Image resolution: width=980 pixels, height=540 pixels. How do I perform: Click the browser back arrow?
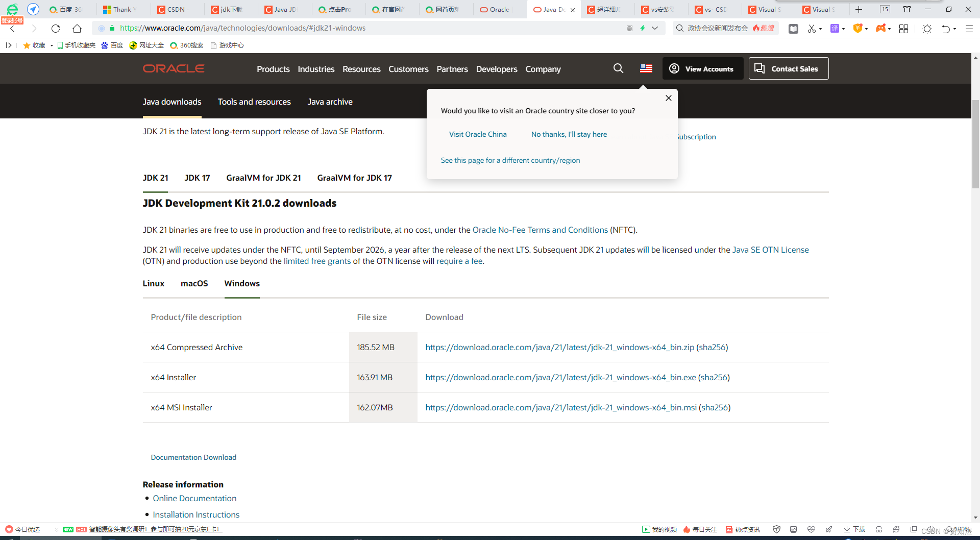(x=13, y=29)
